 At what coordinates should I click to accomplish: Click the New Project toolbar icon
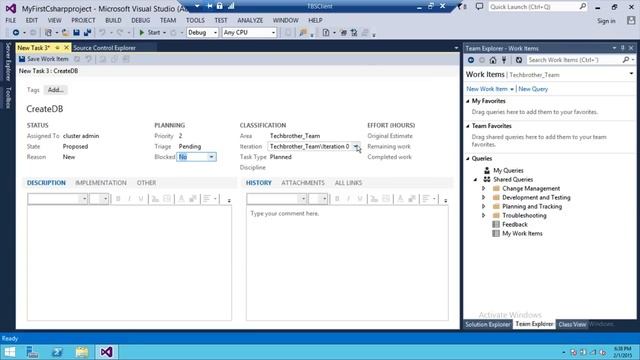[48, 32]
